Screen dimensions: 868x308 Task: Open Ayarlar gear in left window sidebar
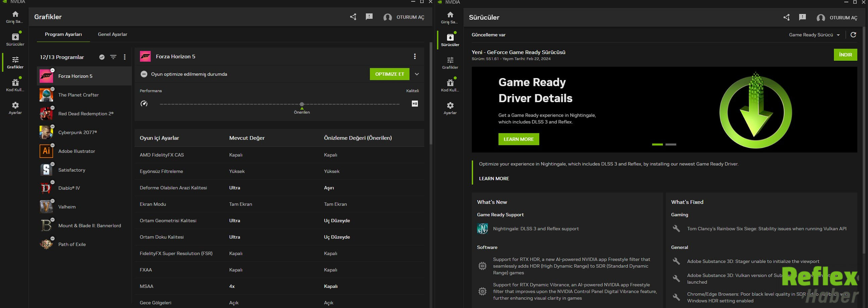tap(15, 108)
